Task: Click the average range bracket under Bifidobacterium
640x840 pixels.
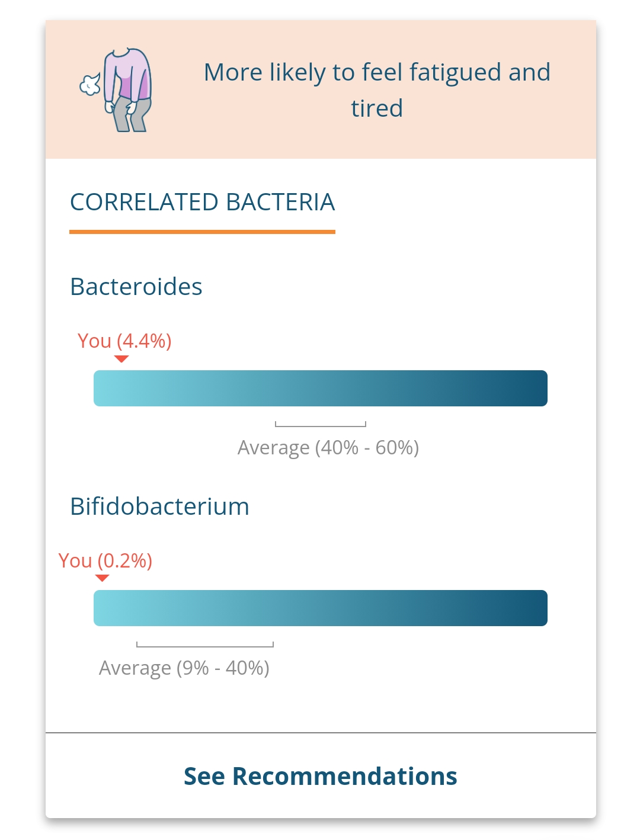Action: tap(205, 645)
